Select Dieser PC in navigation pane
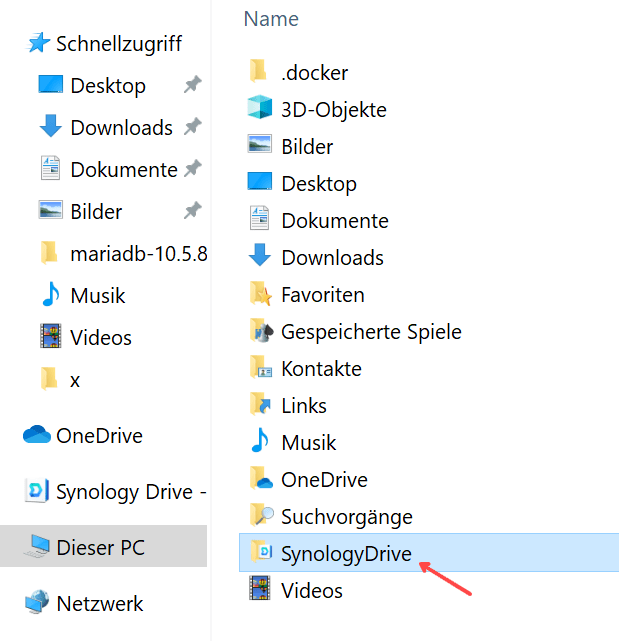Image resolution: width=619 pixels, height=641 pixels. coord(100,547)
